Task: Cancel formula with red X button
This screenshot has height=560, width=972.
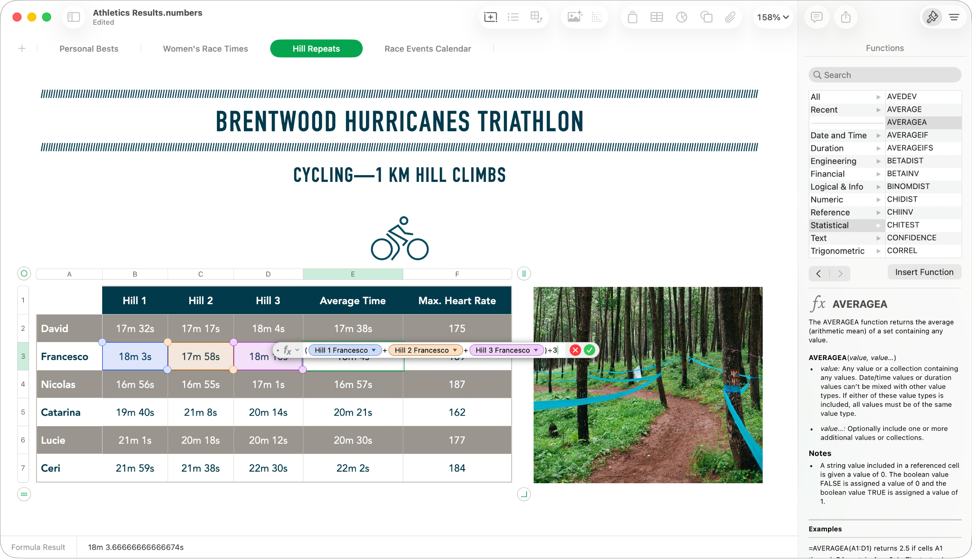Action: [x=575, y=350]
